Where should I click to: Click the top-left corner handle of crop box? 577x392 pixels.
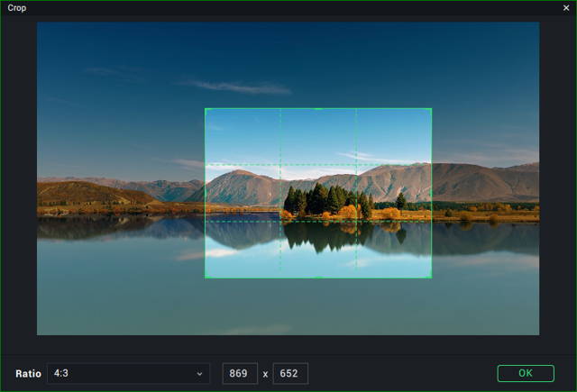(x=206, y=109)
